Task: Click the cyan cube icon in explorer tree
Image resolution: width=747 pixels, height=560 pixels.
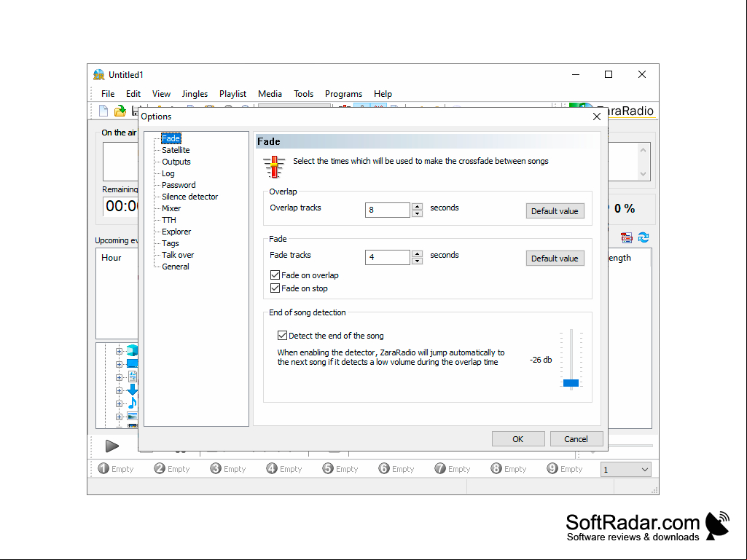Action: (x=132, y=351)
